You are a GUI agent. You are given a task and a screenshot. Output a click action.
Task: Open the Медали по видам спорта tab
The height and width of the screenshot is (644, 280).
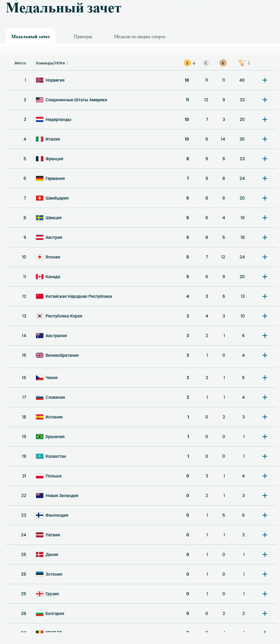click(x=140, y=37)
